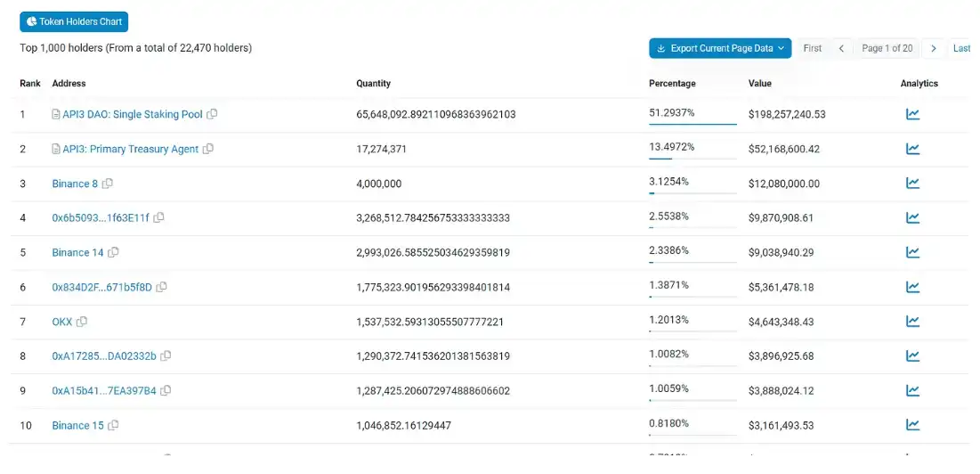The image size is (980, 474).
Task: Click analytics chart icon for OKX row
Action: [x=912, y=322]
